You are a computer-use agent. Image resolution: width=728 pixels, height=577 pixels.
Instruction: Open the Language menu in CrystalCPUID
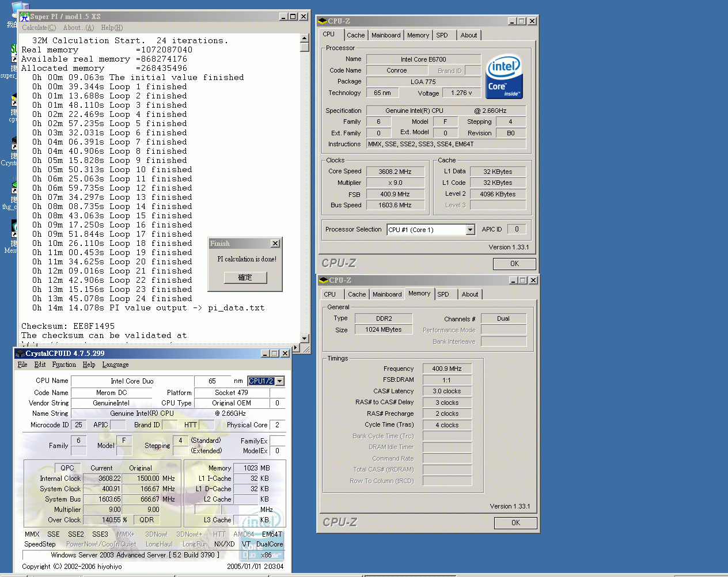point(115,365)
